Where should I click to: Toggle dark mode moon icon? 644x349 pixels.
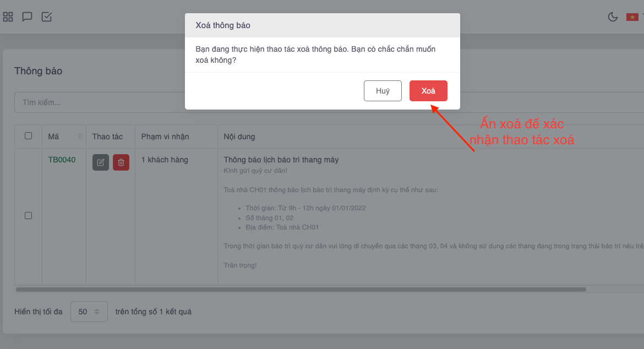[x=613, y=17]
